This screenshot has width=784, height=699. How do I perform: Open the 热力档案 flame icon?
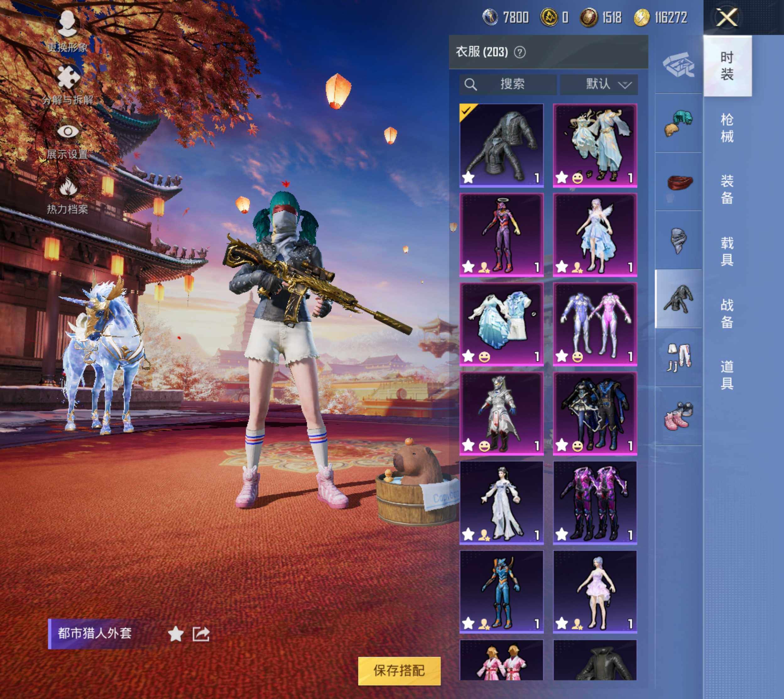click(x=68, y=186)
